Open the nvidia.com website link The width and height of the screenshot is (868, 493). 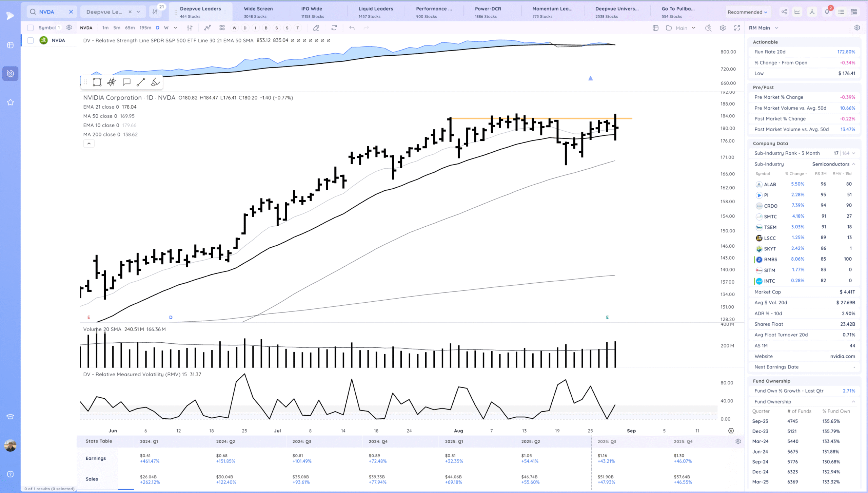842,356
